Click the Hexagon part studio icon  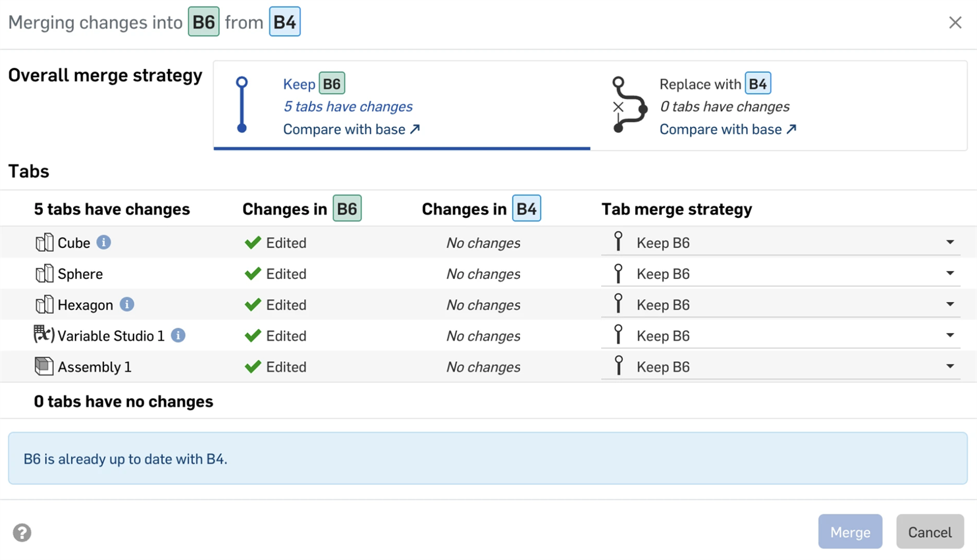[44, 305]
